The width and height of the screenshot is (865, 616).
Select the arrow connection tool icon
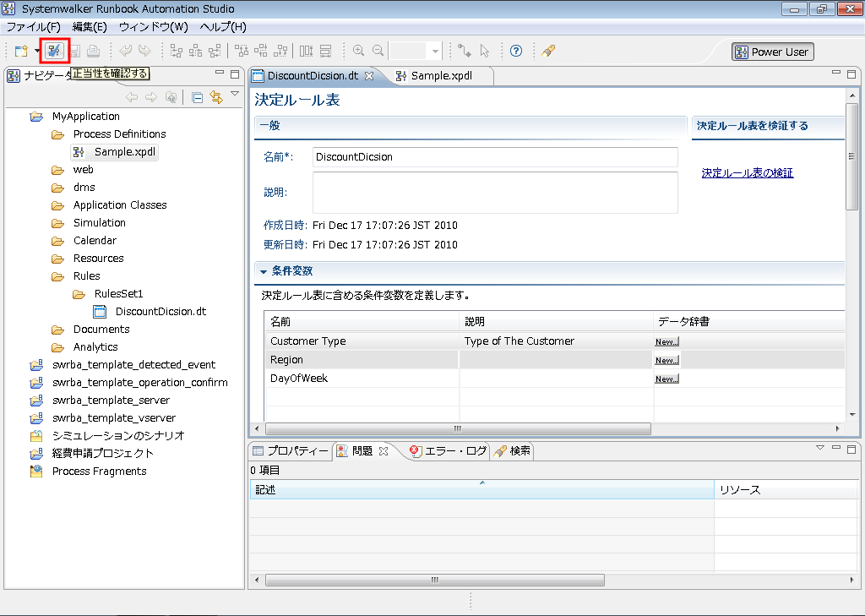465,52
